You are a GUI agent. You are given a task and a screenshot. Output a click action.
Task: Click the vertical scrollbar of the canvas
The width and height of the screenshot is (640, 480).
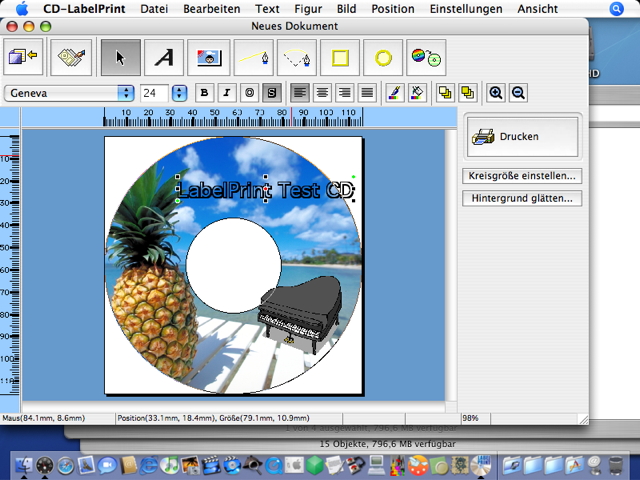(451, 265)
